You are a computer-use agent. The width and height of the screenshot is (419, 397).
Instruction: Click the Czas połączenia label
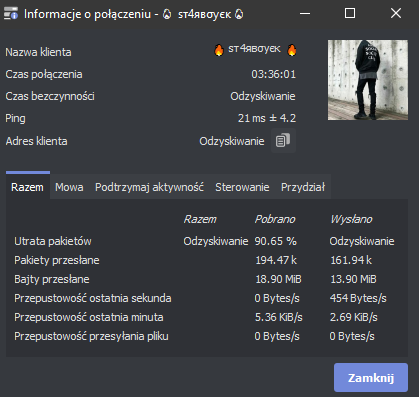pos(44,74)
